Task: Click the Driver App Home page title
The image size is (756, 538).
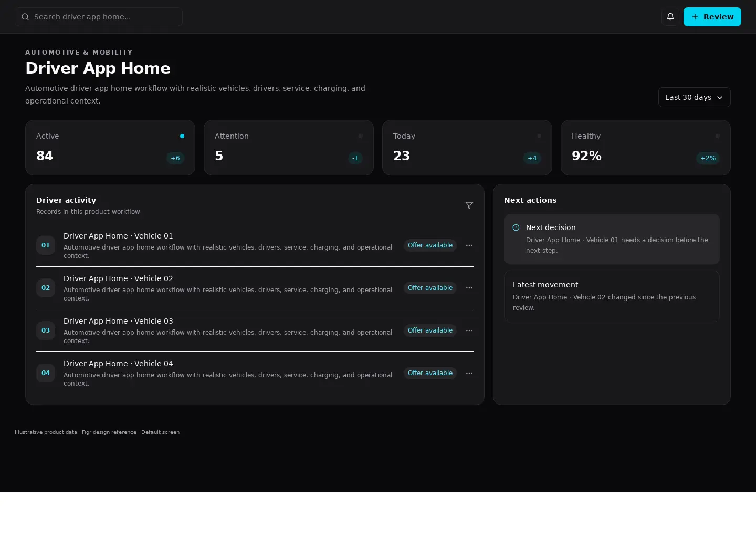Action: [98, 68]
